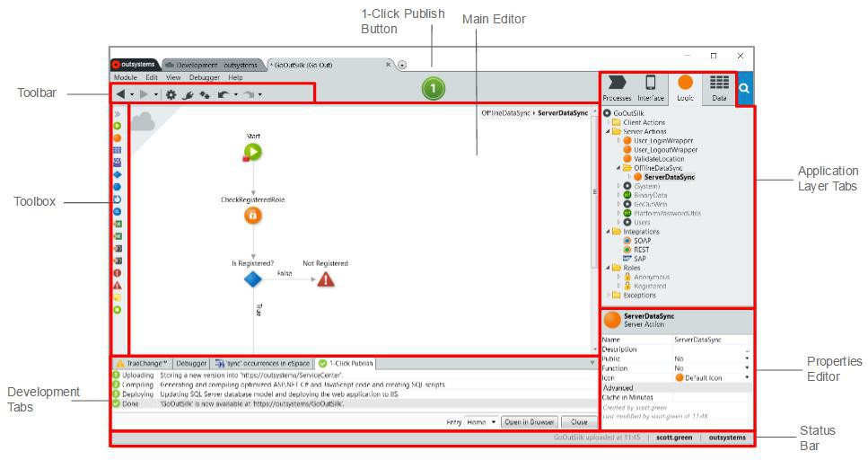Image resolution: width=868 pixels, height=460 pixels.
Task: Open module settings gear in toolbar
Action: click(171, 94)
